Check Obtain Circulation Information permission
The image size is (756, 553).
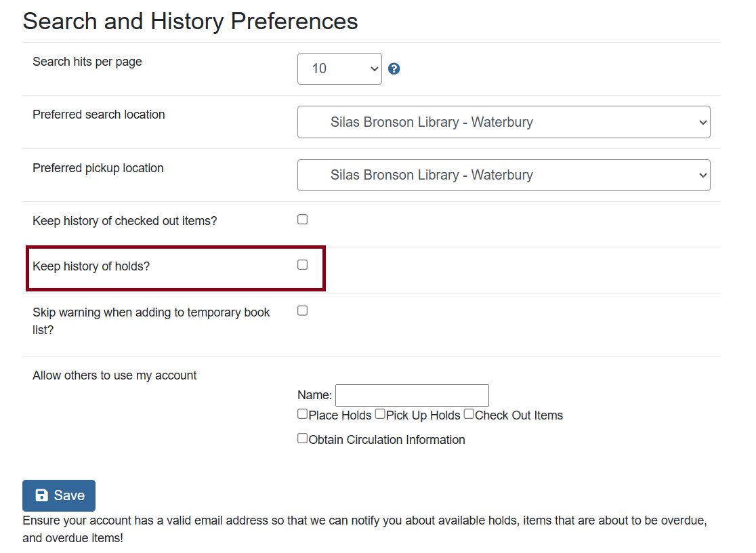[301, 438]
